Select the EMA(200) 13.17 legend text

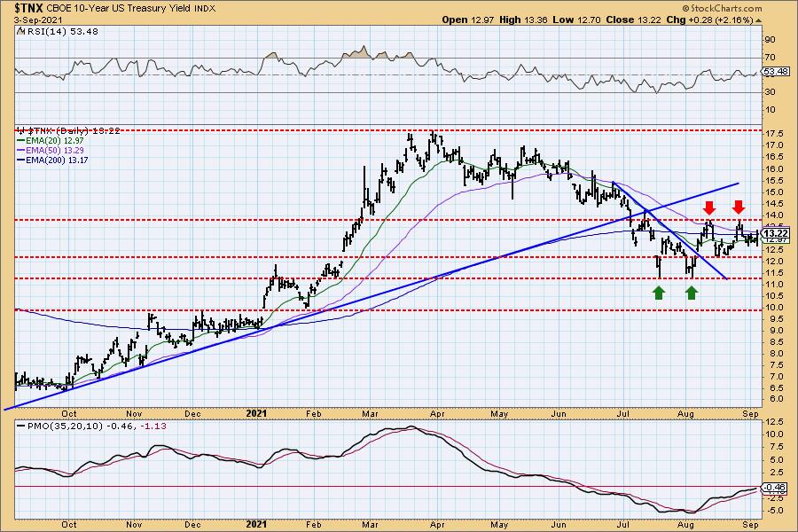click(57, 160)
